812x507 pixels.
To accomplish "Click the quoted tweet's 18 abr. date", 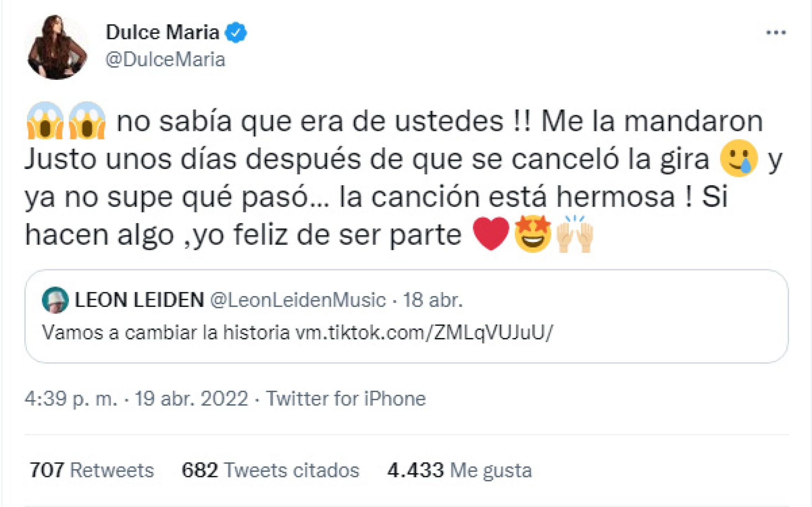I will [433, 300].
